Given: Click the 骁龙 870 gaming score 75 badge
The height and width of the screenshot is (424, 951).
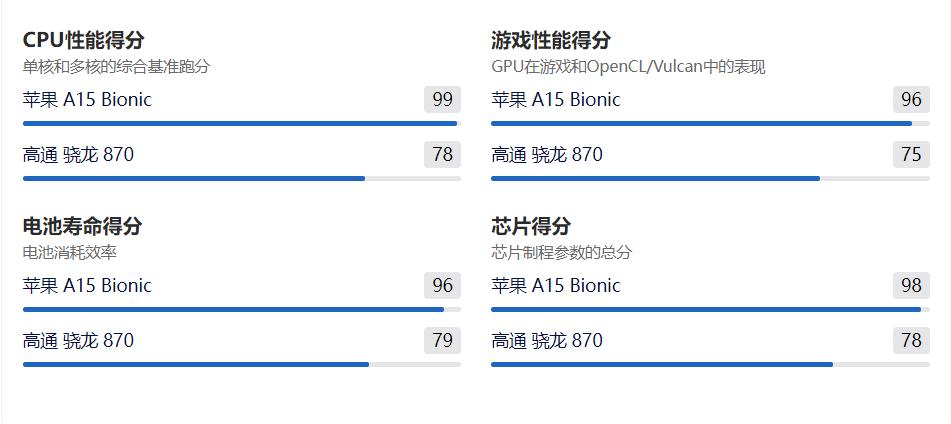Looking at the screenshot, I should [911, 154].
